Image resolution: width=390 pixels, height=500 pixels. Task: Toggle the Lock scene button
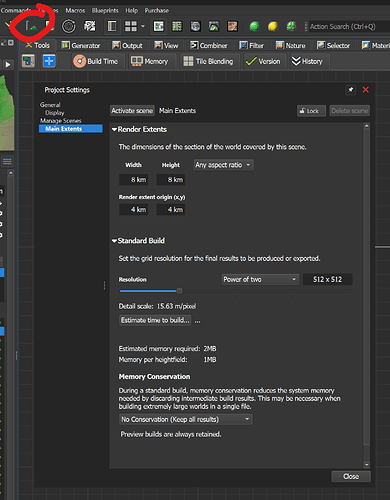tap(311, 111)
